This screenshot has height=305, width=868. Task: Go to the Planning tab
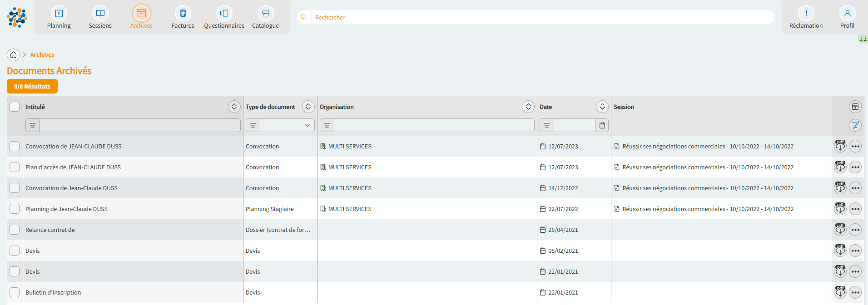pyautogui.click(x=59, y=18)
